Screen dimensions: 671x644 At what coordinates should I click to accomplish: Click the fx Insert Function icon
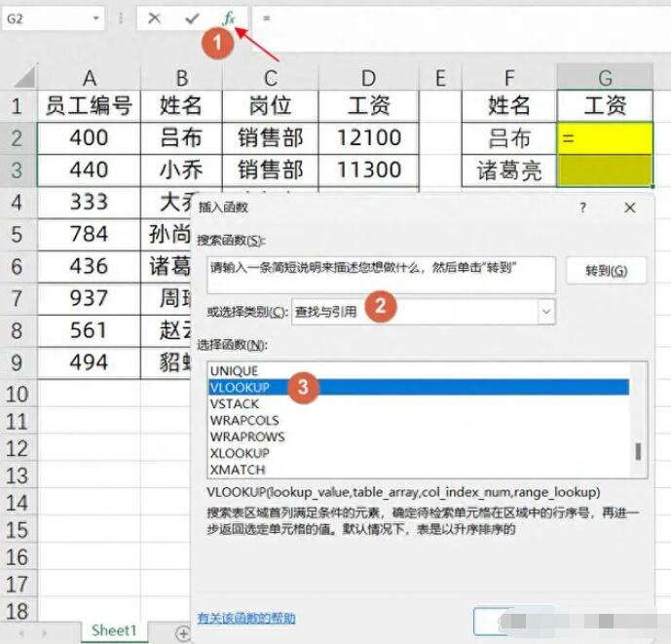click(229, 18)
